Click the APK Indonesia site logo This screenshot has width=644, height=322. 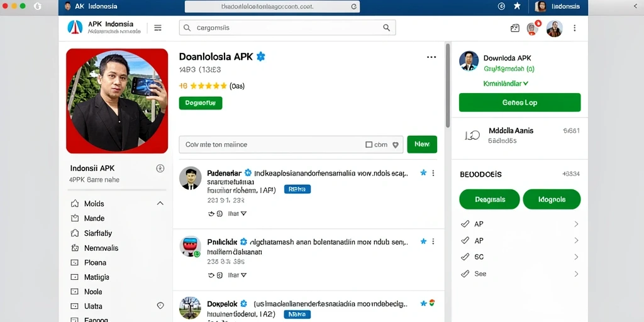tap(75, 28)
